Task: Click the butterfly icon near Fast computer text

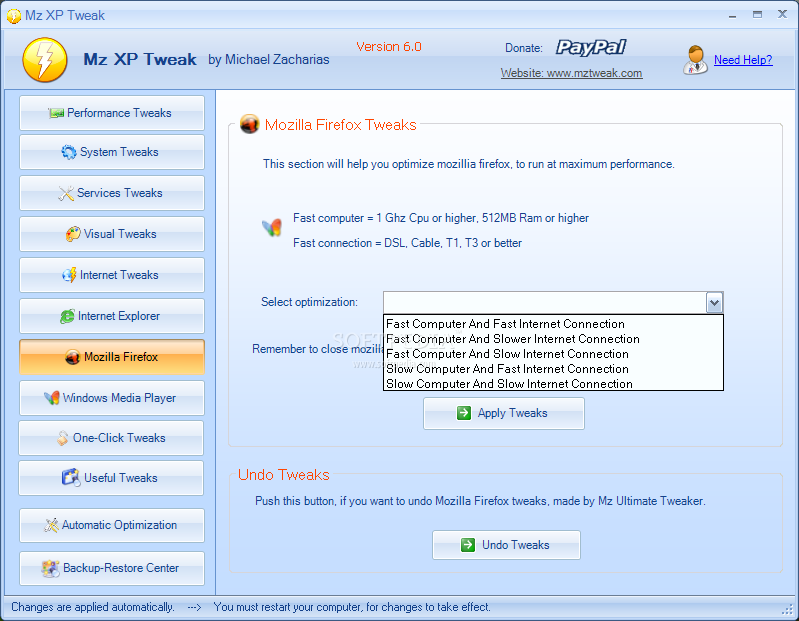Action: click(x=272, y=227)
